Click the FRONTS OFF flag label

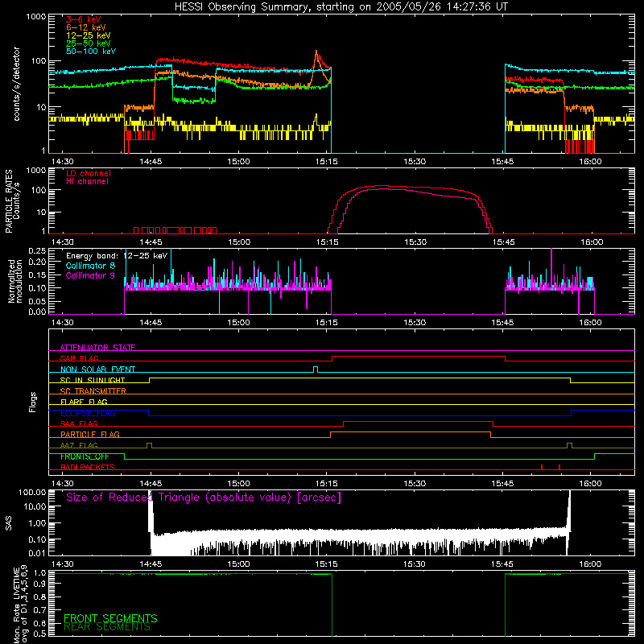85,456
